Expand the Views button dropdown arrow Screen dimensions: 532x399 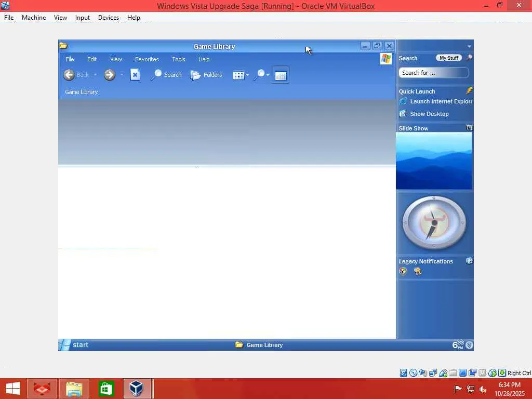pos(247,75)
